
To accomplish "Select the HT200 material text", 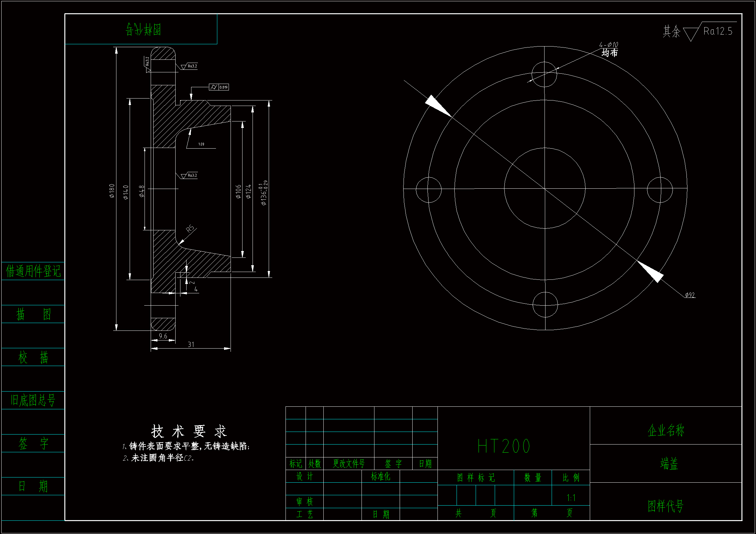I will 504,446.
